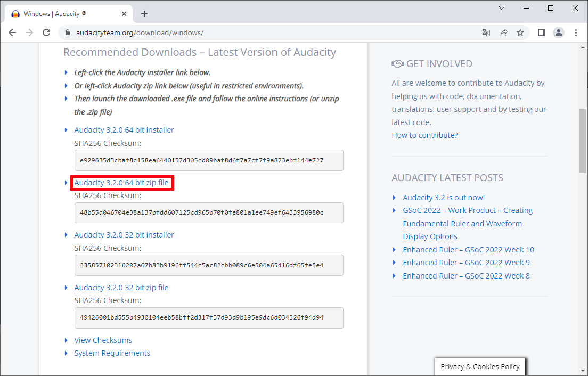
Task: Expand the System Requirements entry arrow
Action: point(66,353)
